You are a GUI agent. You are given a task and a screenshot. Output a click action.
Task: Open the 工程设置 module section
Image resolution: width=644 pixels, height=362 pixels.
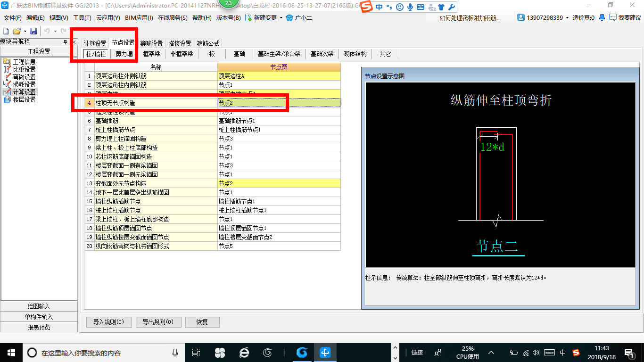pyautogui.click(x=39, y=52)
